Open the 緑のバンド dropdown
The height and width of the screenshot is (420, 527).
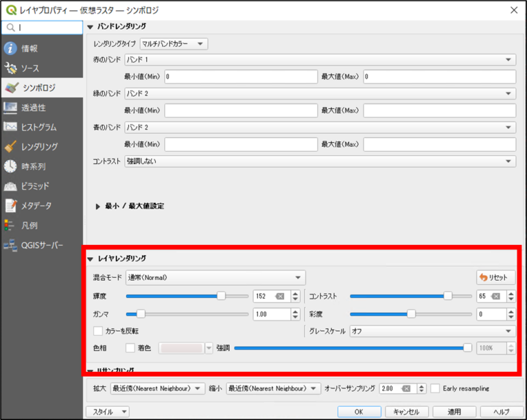(320, 93)
